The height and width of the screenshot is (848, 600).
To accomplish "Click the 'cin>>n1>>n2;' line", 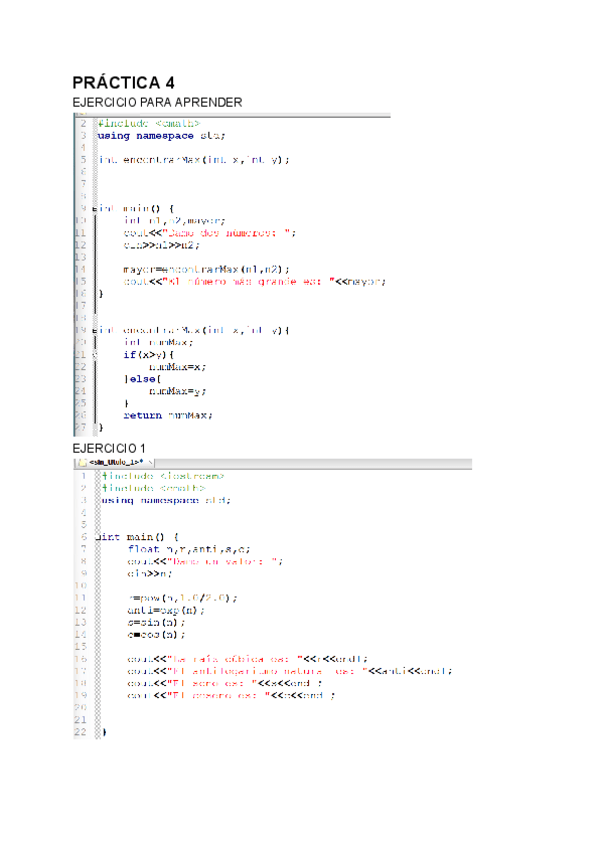I will 161,245.
